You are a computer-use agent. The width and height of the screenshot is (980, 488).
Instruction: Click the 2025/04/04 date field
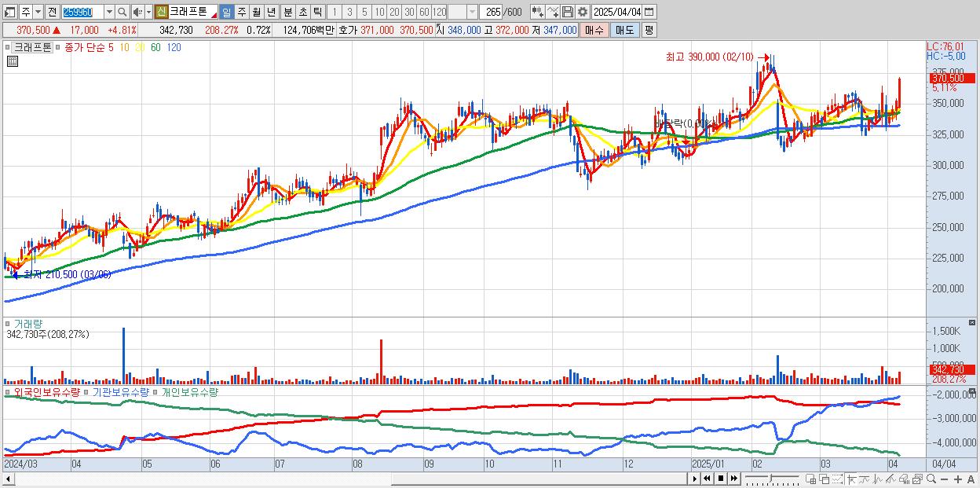[616, 12]
